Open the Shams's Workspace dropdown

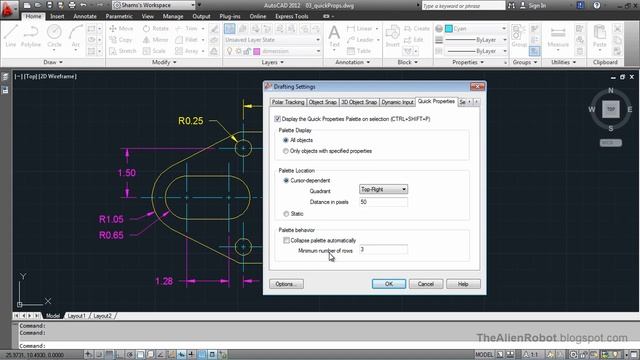pyautogui.click(x=154, y=5)
